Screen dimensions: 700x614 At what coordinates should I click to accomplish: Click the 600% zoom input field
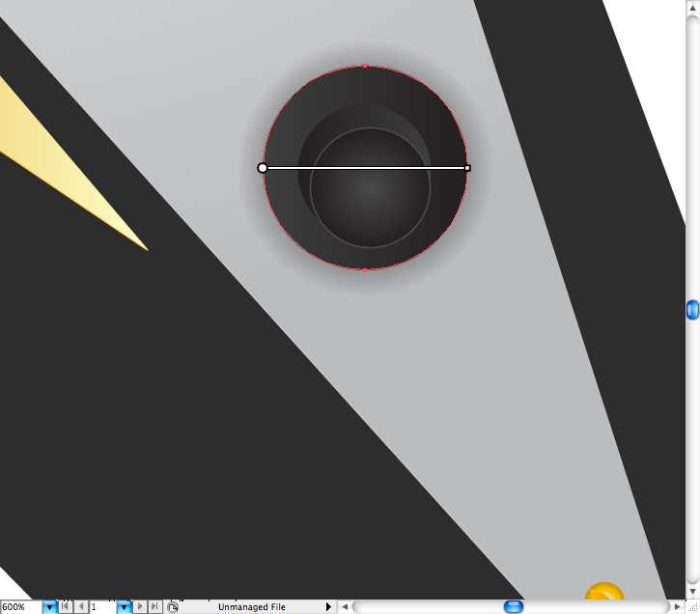[x=20, y=607]
